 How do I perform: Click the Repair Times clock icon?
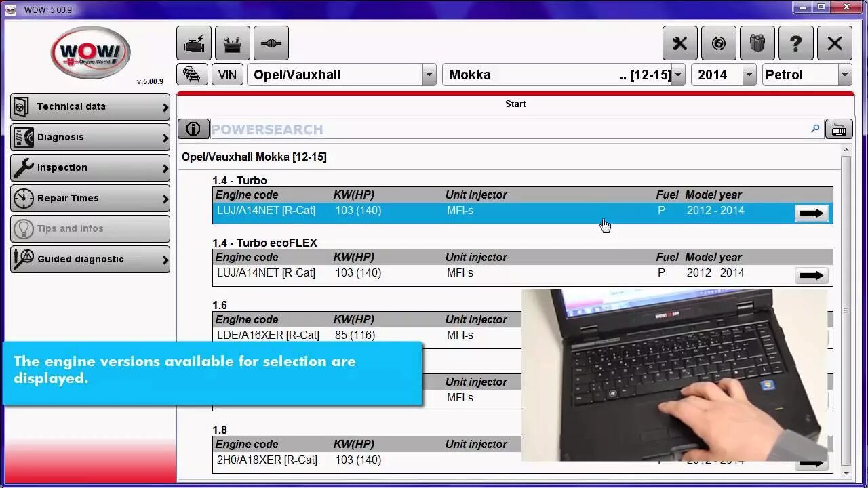pos(23,199)
